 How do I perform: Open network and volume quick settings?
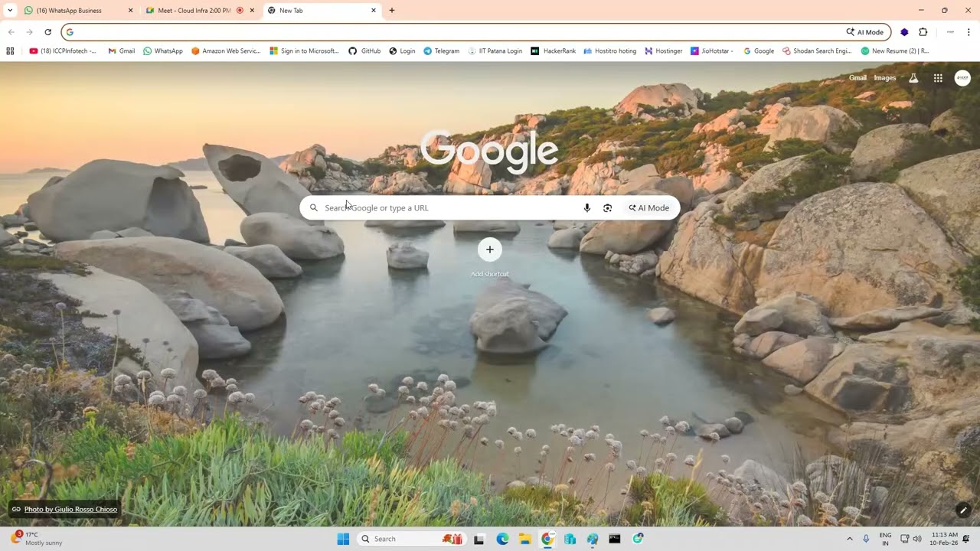[911, 539]
